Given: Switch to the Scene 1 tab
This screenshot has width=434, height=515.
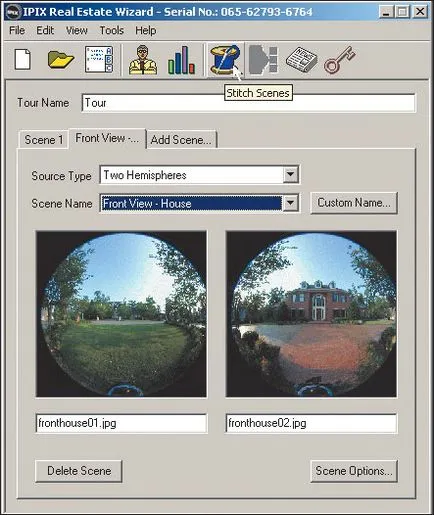Looking at the screenshot, I should tap(44, 140).
